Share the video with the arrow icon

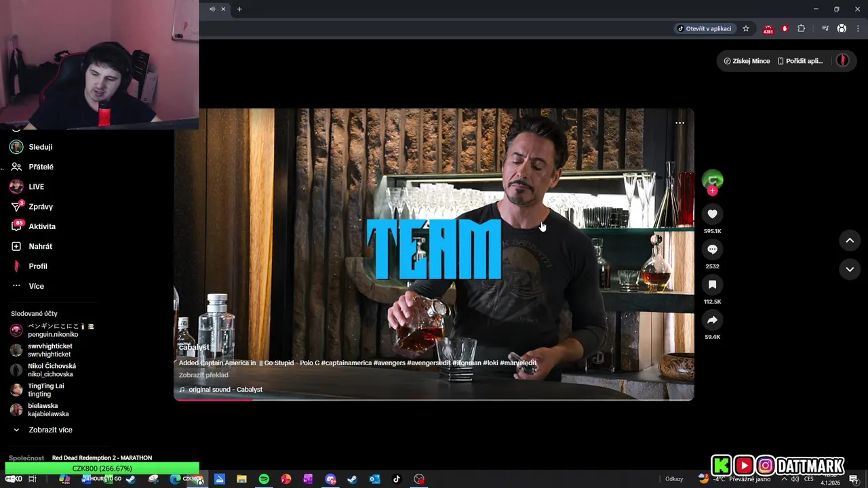(x=712, y=320)
